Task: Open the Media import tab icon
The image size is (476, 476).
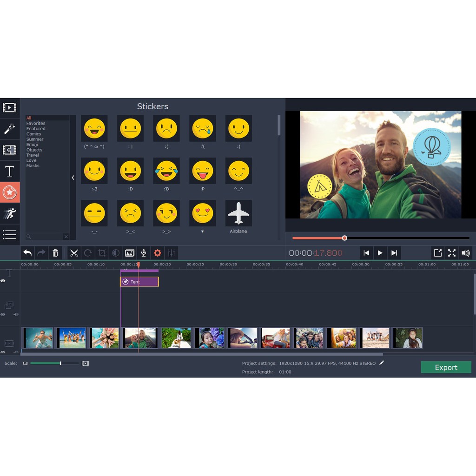Action: tap(9, 107)
